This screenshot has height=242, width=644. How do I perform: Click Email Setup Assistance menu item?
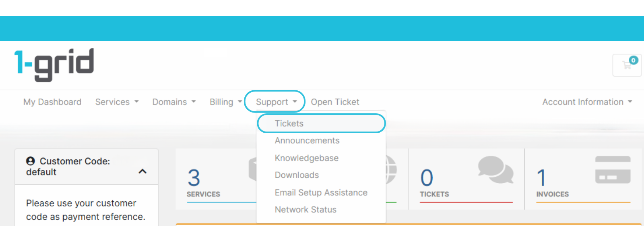pyautogui.click(x=321, y=193)
